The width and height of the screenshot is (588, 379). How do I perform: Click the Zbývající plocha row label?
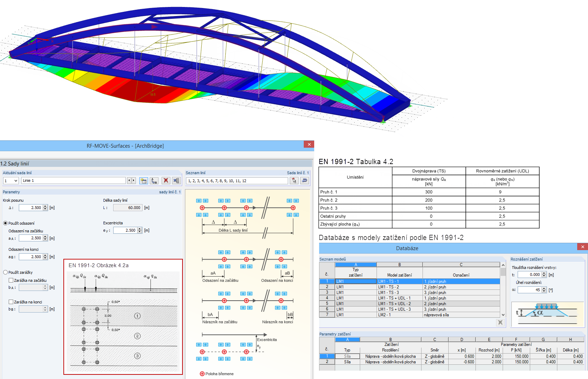click(340, 224)
